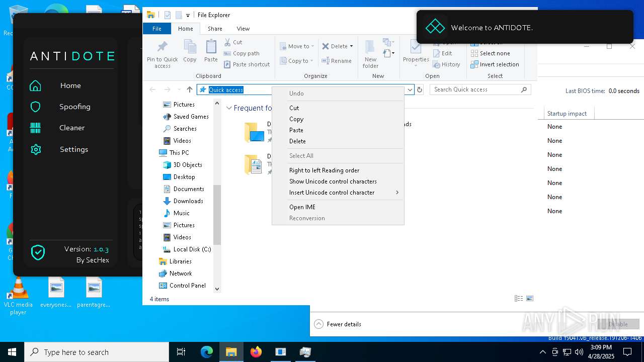Click the Up navigation arrow

click(190, 89)
